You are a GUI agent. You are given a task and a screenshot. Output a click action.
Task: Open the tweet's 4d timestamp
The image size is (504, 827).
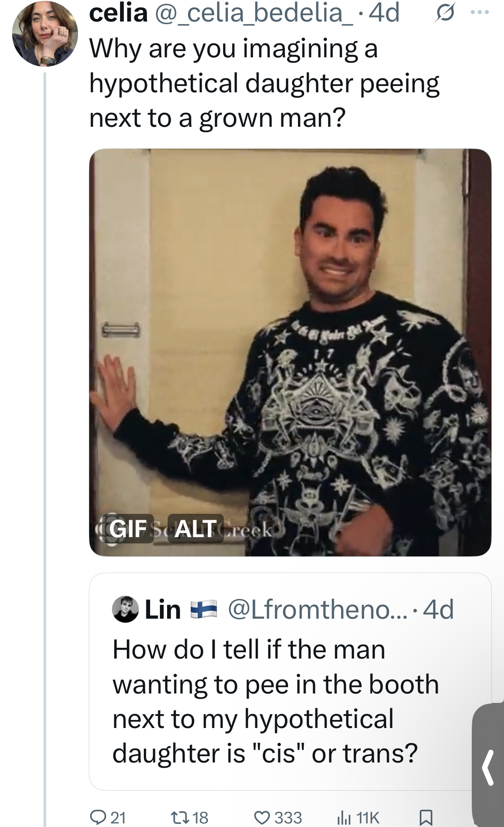(384, 13)
